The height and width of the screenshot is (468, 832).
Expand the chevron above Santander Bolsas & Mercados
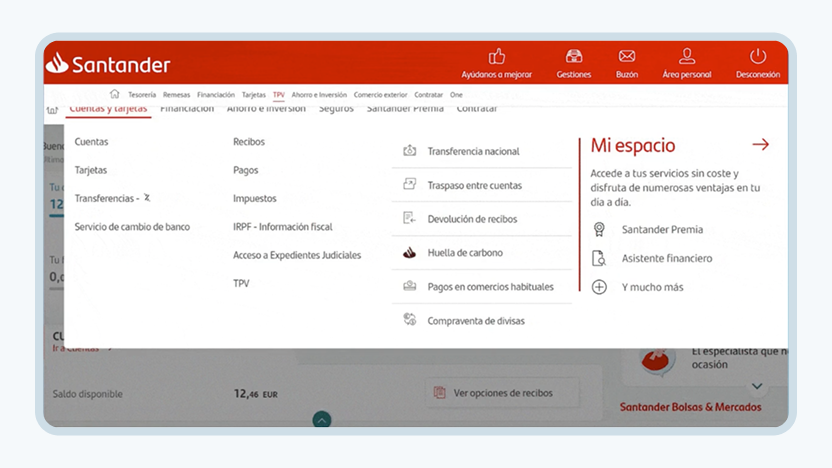click(757, 386)
